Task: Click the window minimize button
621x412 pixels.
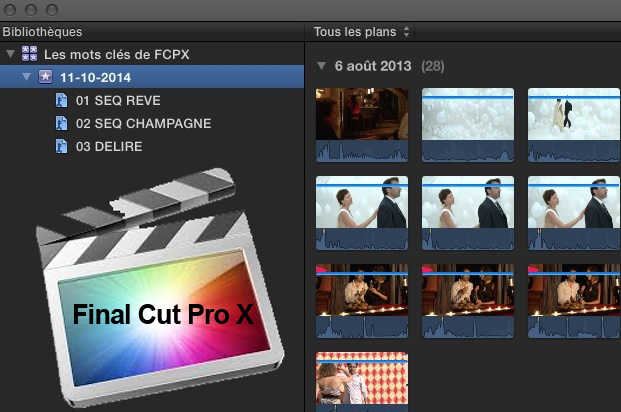Action: (31, 10)
